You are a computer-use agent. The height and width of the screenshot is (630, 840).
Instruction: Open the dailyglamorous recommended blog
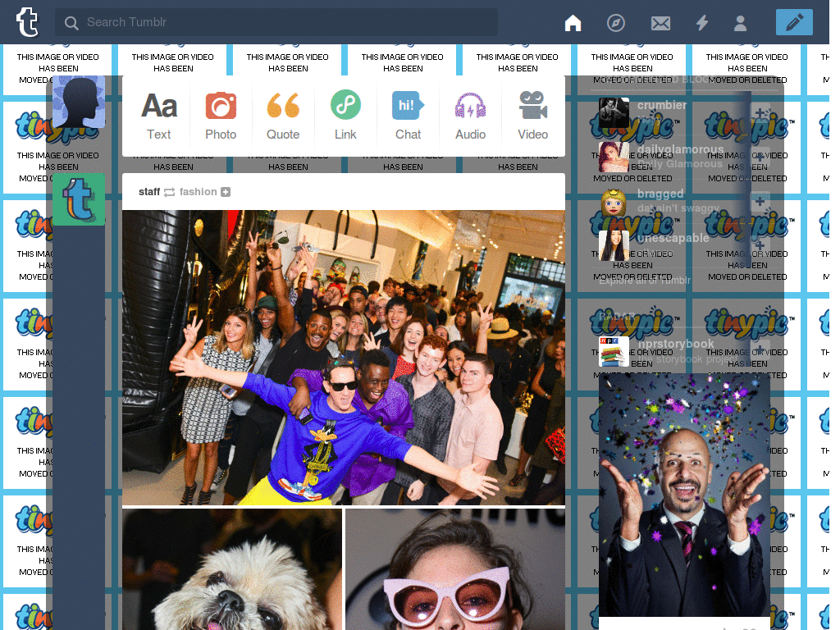pos(680,149)
